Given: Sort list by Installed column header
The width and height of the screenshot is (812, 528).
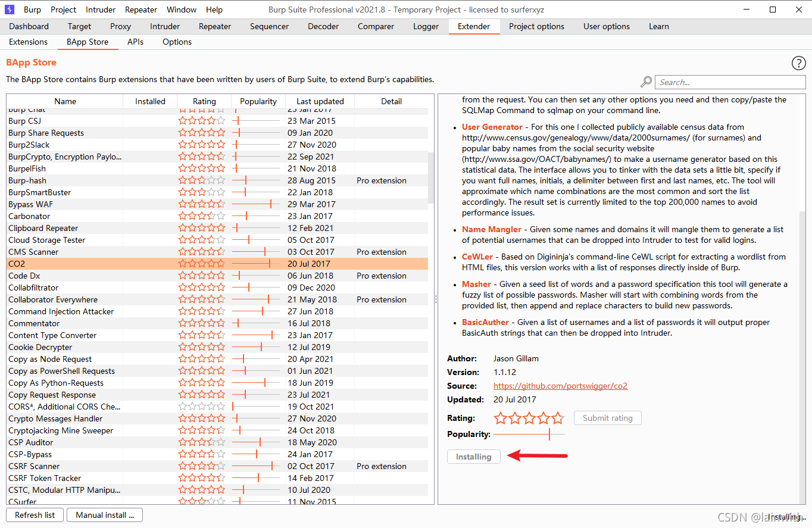Looking at the screenshot, I should point(150,101).
